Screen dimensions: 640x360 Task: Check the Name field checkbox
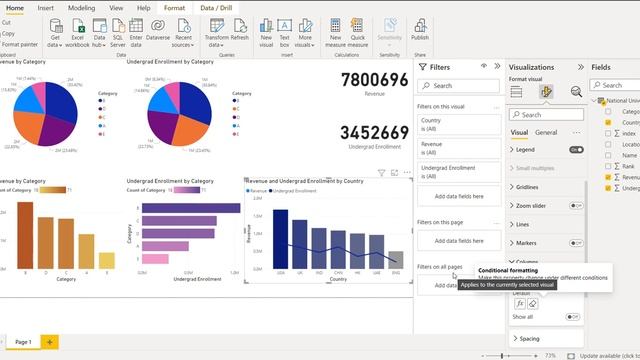(x=608, y=156)
